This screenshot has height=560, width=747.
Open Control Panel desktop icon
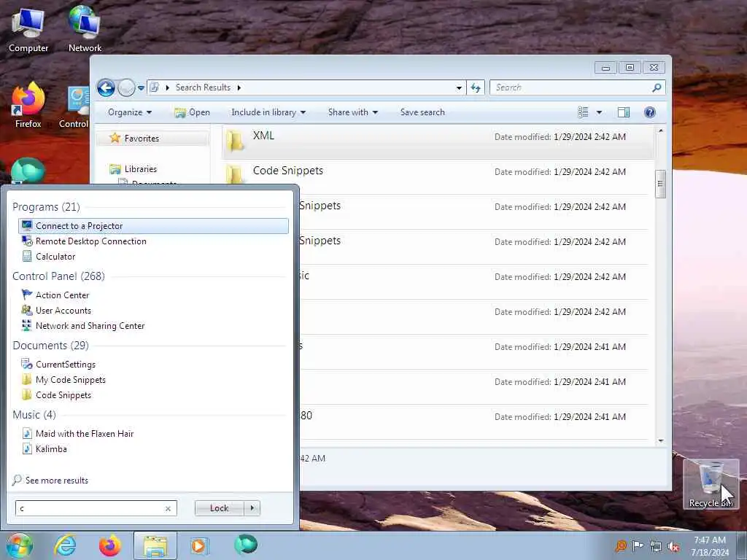75,108
